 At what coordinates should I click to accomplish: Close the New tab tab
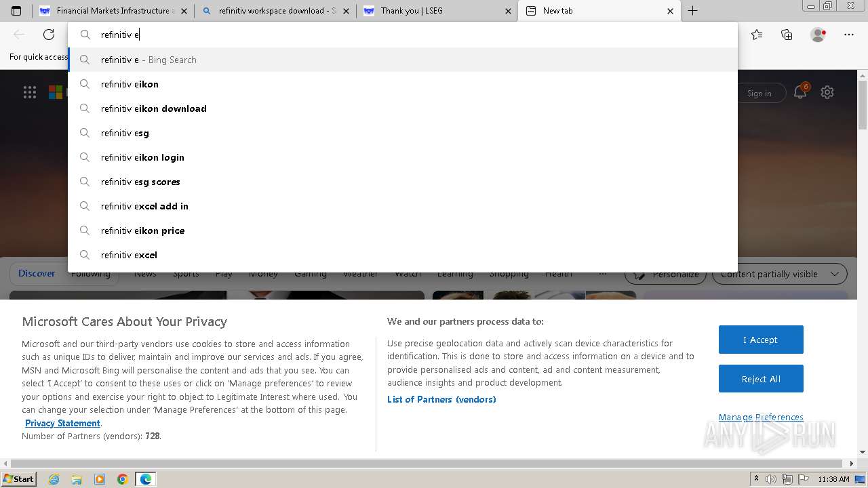pos(670,11)
